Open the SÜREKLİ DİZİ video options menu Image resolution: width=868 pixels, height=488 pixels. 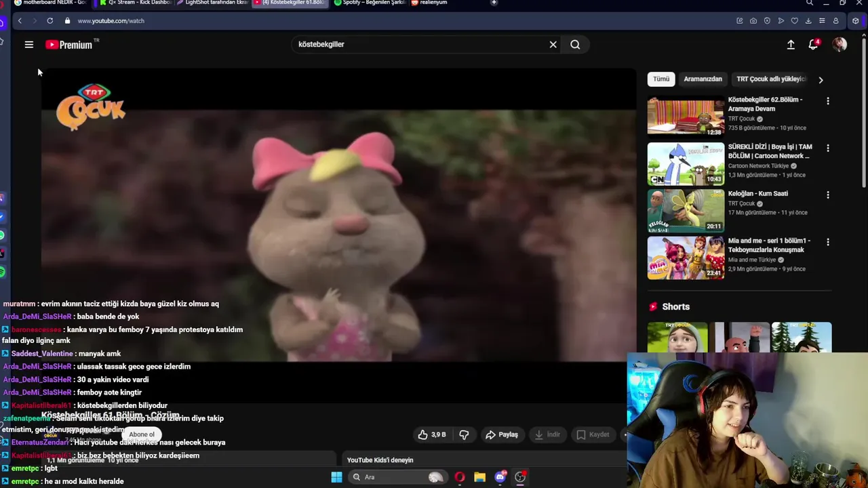tap(827, 148)
